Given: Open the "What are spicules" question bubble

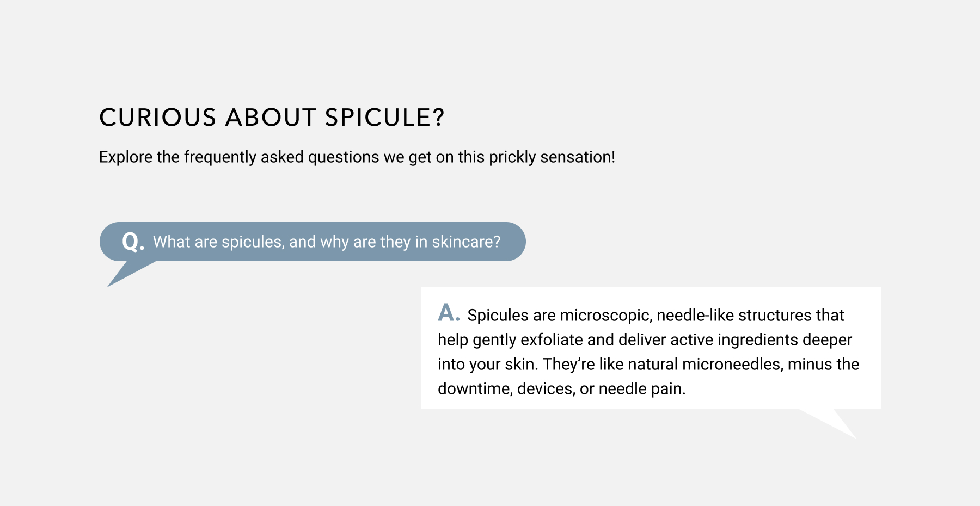Looking at the screenshot, I should point(313,242).
